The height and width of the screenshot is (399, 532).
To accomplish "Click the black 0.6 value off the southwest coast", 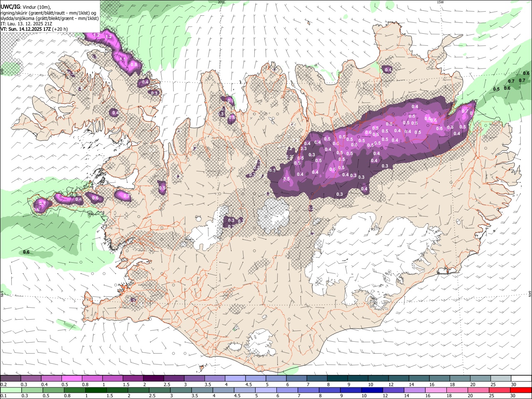I will point(26,252).
